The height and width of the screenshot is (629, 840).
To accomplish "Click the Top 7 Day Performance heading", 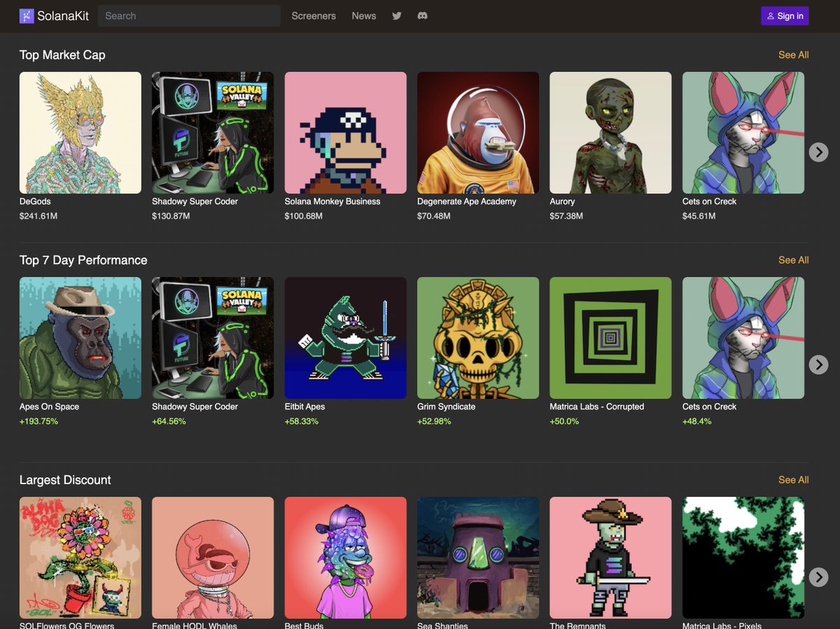I will 83,260.
